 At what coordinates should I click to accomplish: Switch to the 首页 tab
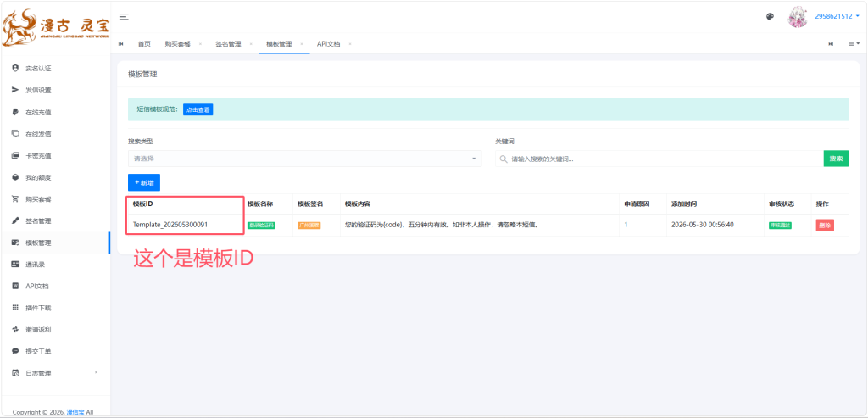pyautogui.click(x=144, y=44)
